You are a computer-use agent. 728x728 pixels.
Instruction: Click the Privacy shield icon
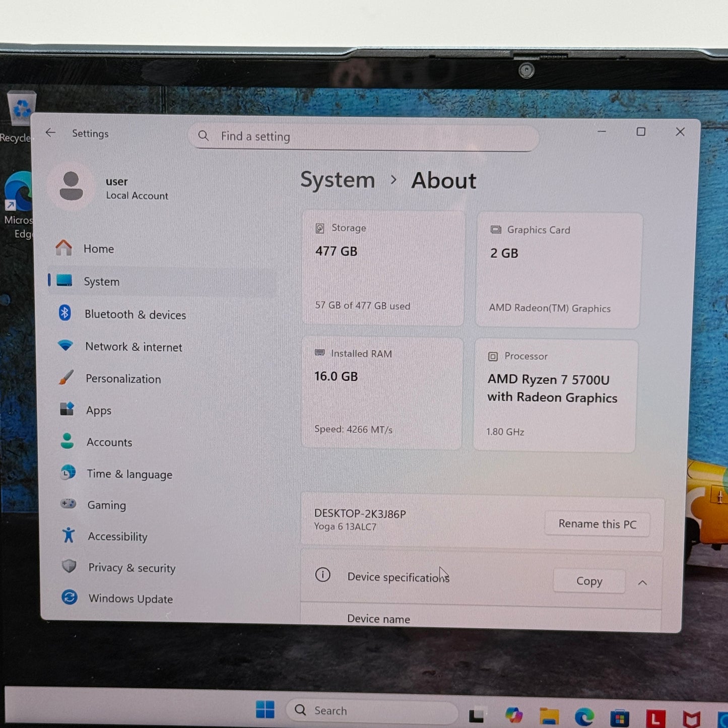tap(69, 566)
